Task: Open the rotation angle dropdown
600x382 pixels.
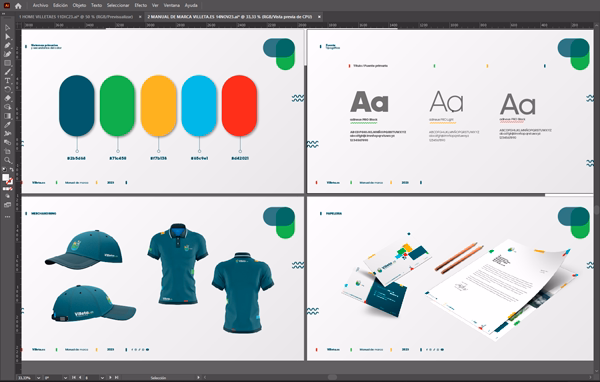Action: click(65, 378)
